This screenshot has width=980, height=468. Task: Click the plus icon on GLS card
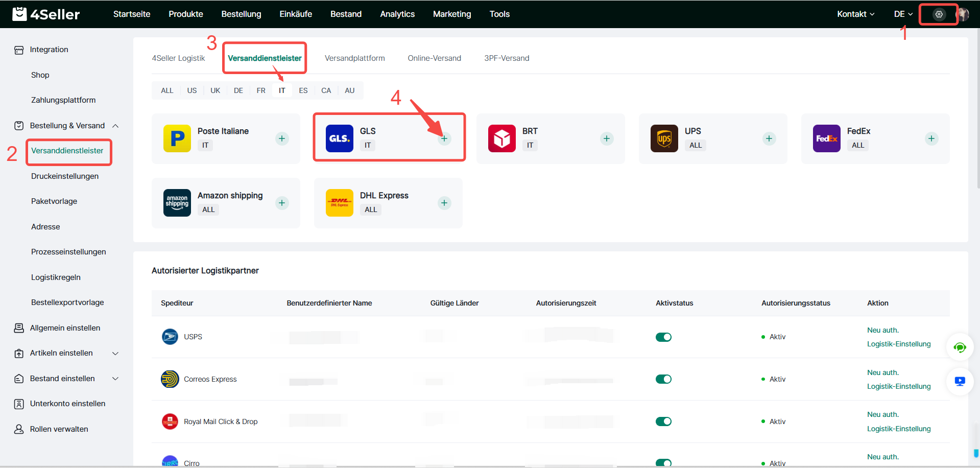(444, 138)
